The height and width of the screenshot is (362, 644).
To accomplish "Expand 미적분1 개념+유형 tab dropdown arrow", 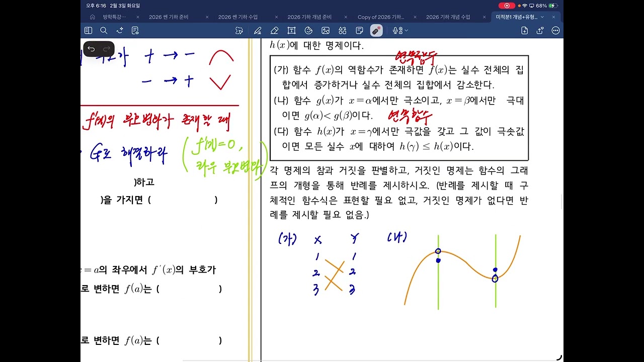I will pyautogui.click(x=542, y=17).
